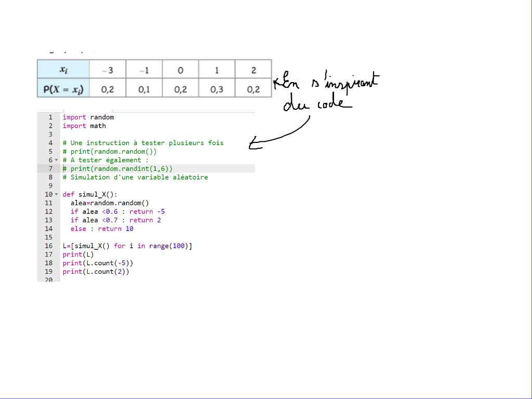This screenshot has width=532, height=399.
Task: Click the 'print(L.count(2))' line
Action: (x=96, y=272)
